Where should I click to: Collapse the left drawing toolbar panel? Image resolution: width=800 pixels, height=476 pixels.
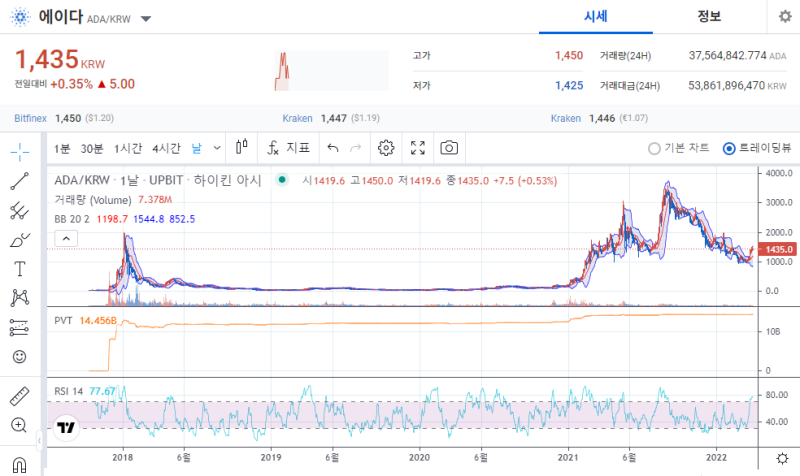[x=39, y=441]
